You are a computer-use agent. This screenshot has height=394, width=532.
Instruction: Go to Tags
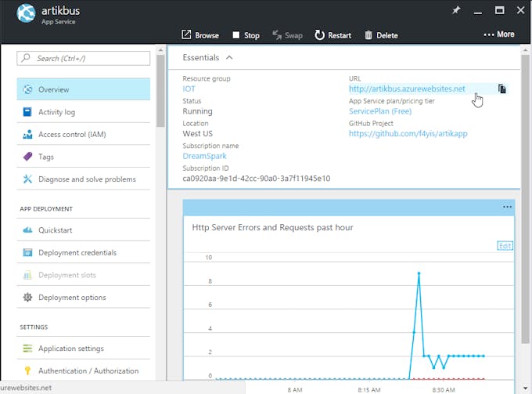click(x=84, y=157)
